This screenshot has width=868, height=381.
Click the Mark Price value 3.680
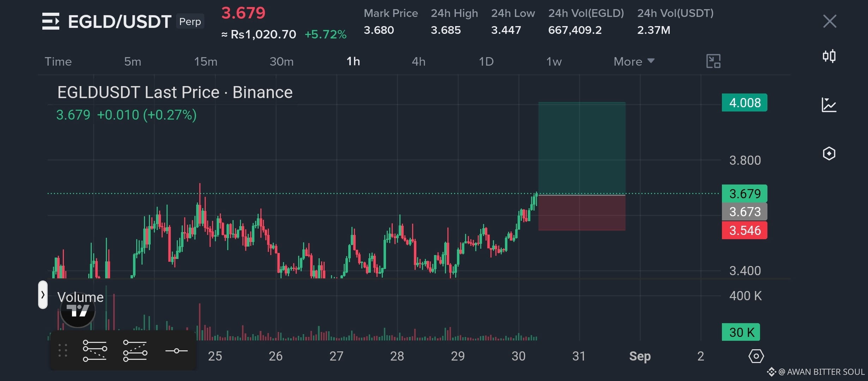tap(379, 30)
